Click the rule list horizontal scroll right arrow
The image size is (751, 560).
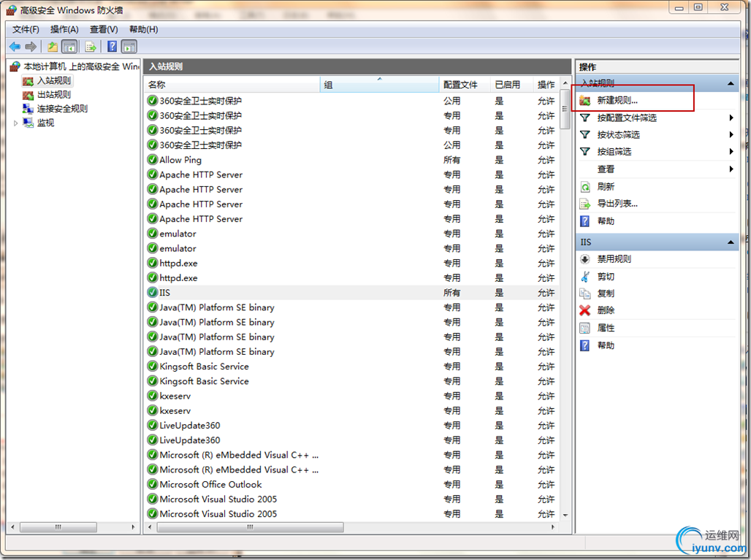[553, 527]
